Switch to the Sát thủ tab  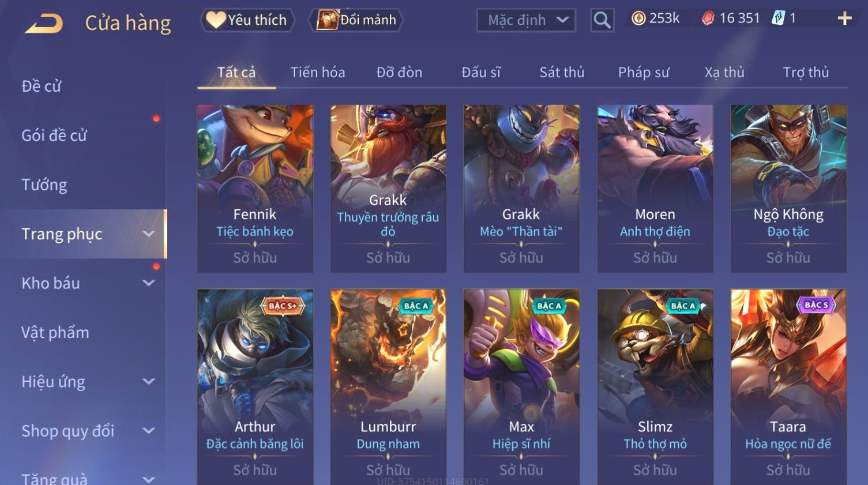click(x=562, y=72)
